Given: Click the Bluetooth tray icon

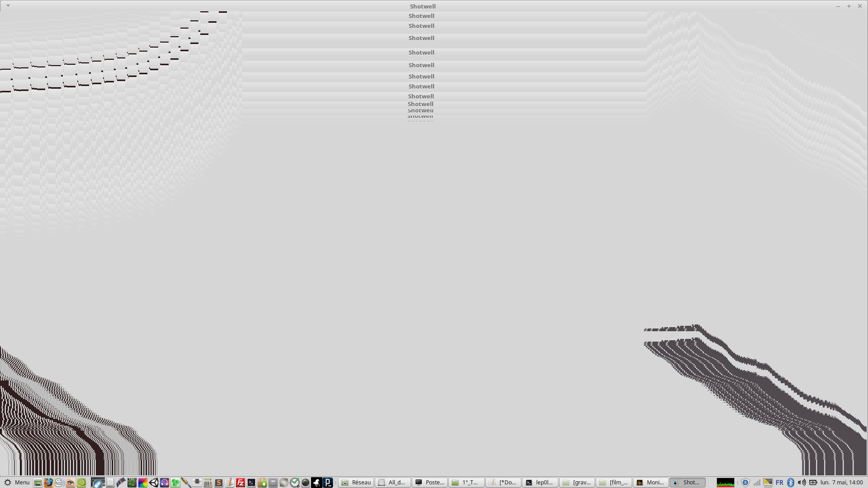Looking at the screenshot, I should click(791, 483).
